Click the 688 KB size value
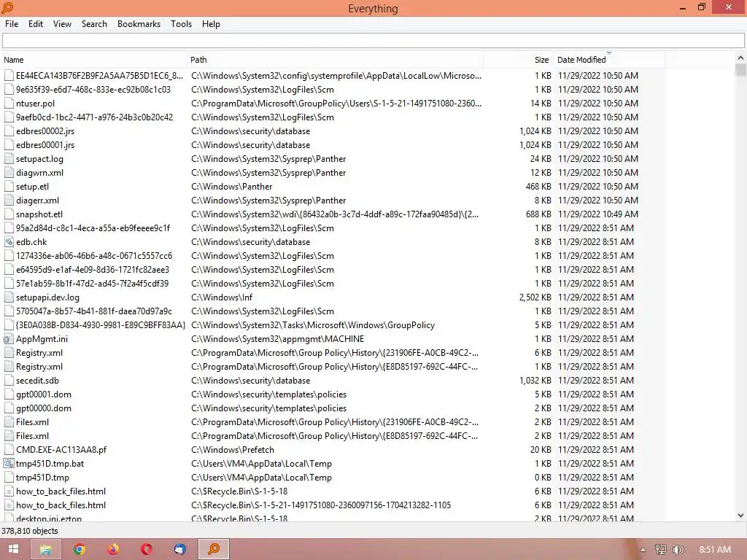Image resolution: width=747 pixels, height=560 pixels. pos(538,214)
